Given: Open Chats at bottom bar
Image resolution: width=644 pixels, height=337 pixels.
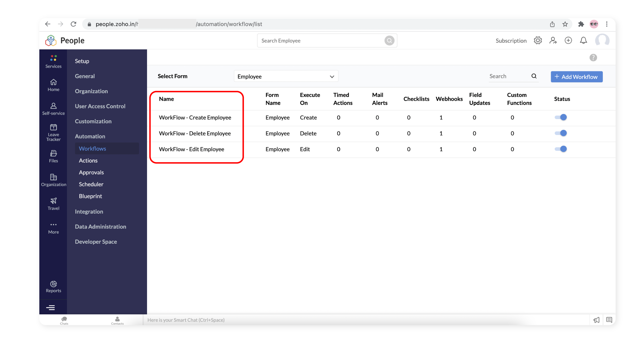Looking at the screenshot, I should coord(64,321).
